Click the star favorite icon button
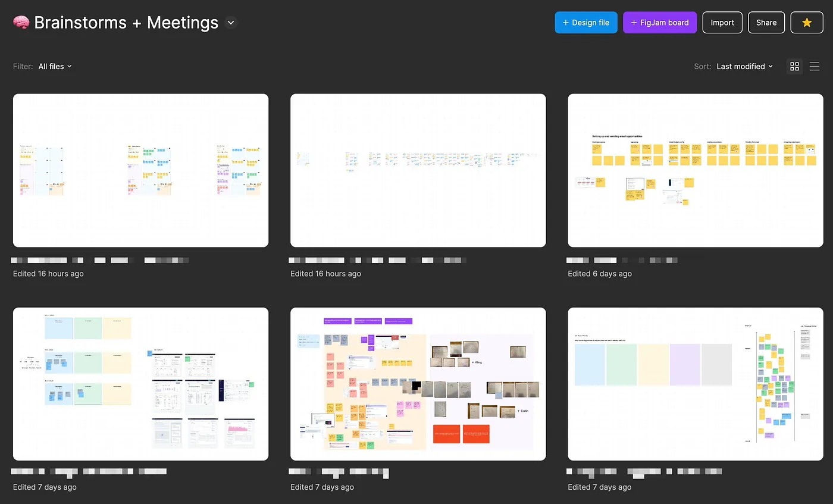The image size is (833, 504). [806, 23]
